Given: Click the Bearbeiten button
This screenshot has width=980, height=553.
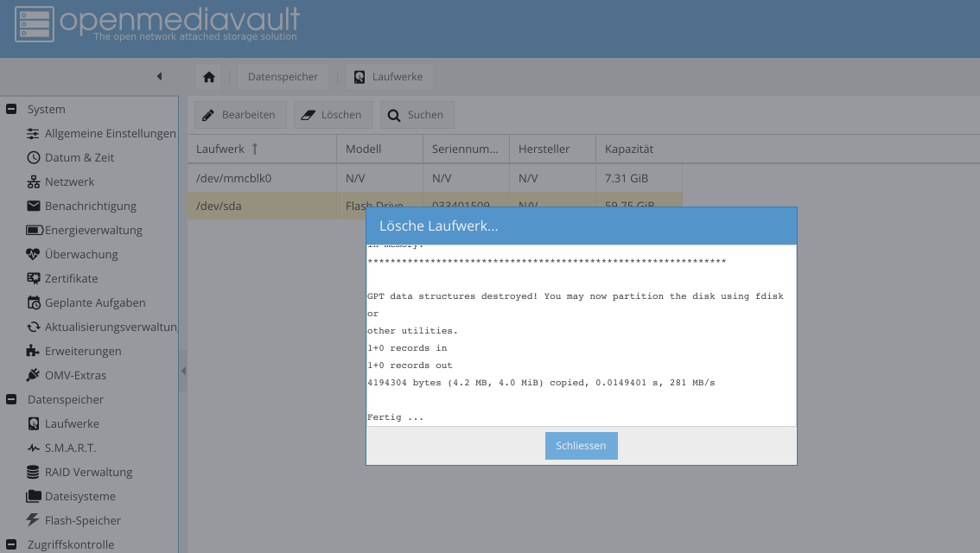Looking at the screenshot, I should (x=240, y=115).
